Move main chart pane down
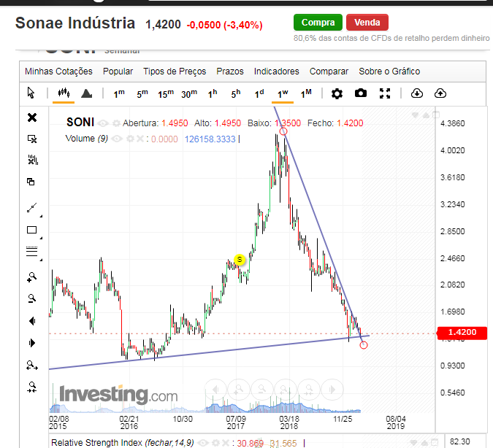 coord(415,115)
